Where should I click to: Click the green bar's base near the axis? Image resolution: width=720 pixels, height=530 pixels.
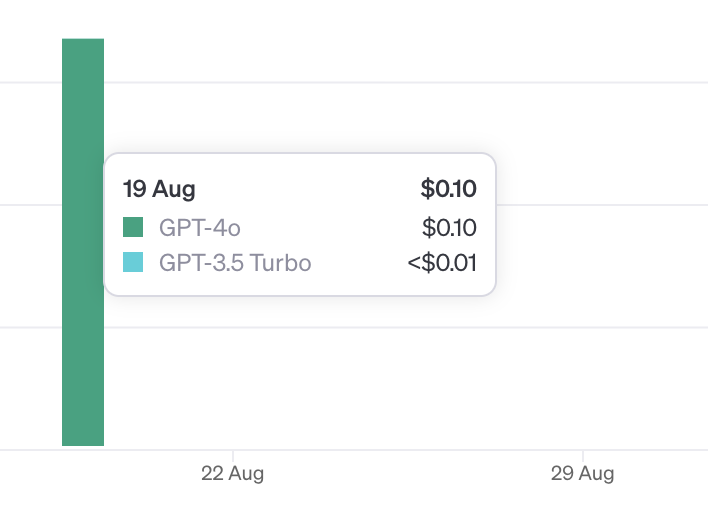tap(83, 434)
